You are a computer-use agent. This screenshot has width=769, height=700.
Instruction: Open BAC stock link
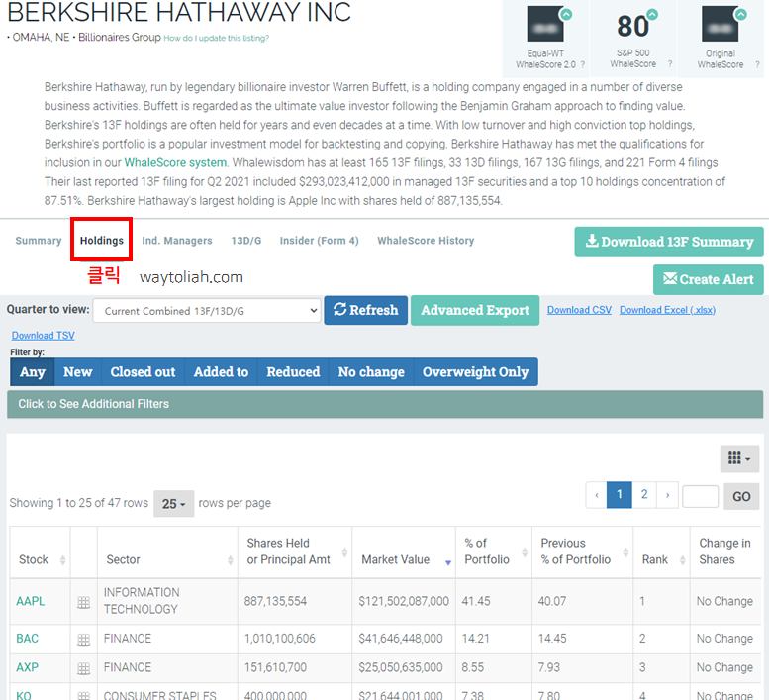[27, 639]
